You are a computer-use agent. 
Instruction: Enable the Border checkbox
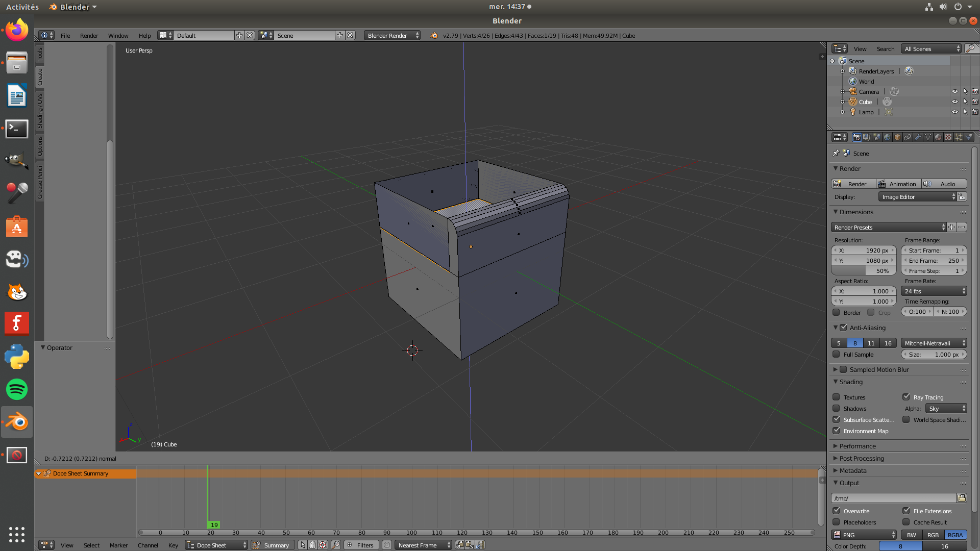[836, 312]
